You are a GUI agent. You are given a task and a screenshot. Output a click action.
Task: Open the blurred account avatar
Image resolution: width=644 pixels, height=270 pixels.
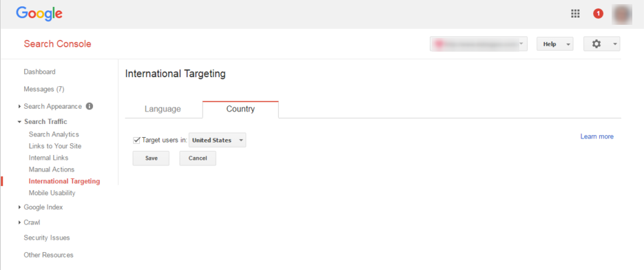coord(622,14)
